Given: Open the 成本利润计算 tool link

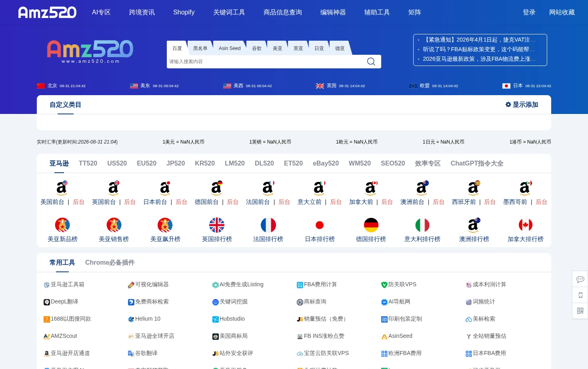Looking at the screenshot, I should [486, 285].
